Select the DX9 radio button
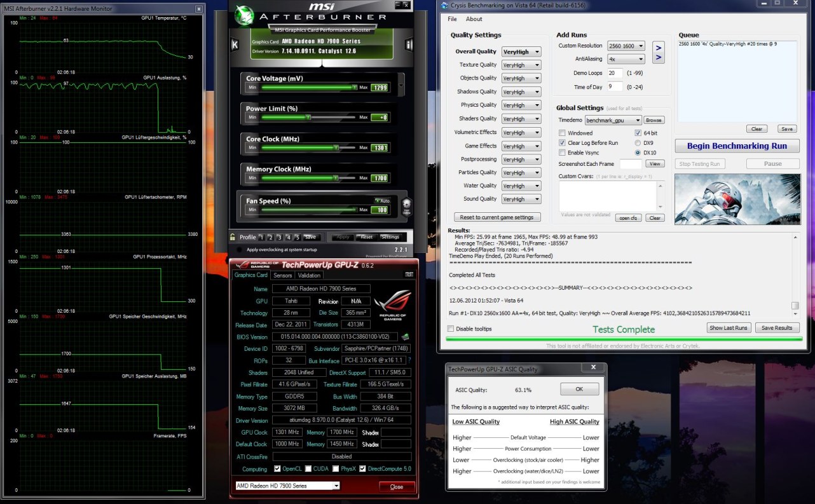The height and width of the screenshot is (504, 815). [638, 143]
